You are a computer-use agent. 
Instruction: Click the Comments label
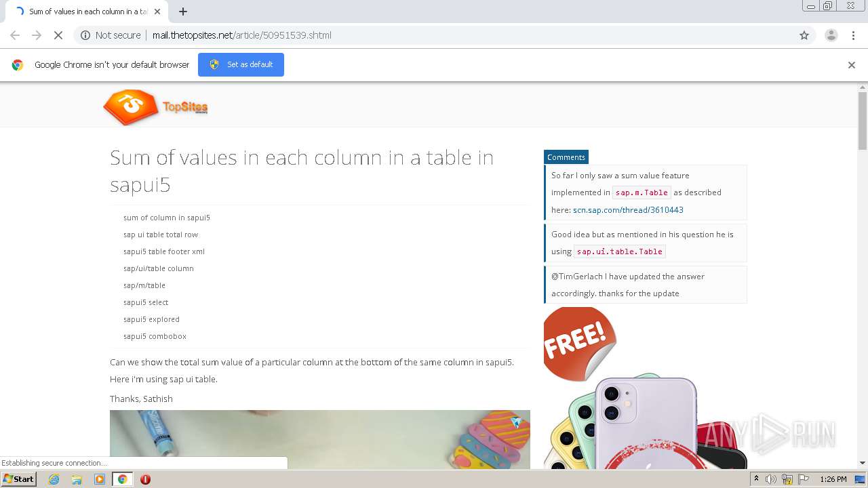pyautogui.click(x=566, y=157)
